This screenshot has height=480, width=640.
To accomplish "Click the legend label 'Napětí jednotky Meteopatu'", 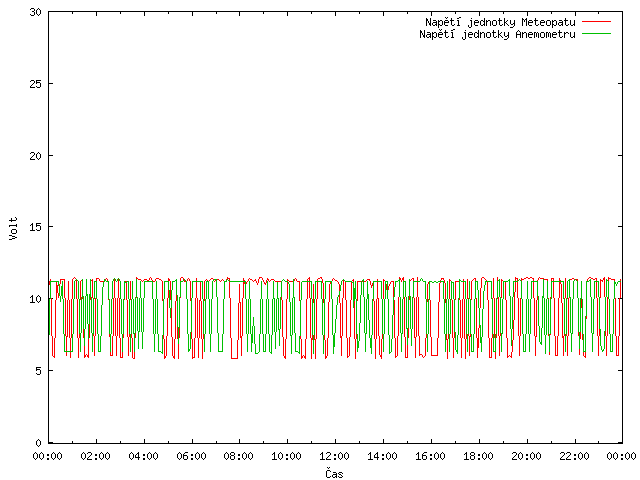I will [x=500, y=22].
